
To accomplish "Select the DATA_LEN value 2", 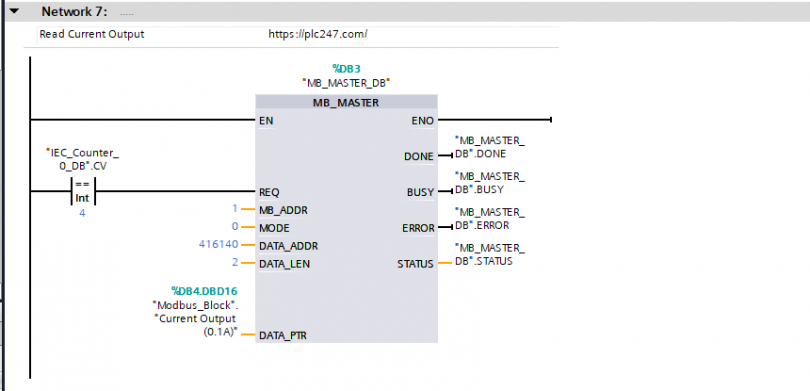I will pos(235,263).
